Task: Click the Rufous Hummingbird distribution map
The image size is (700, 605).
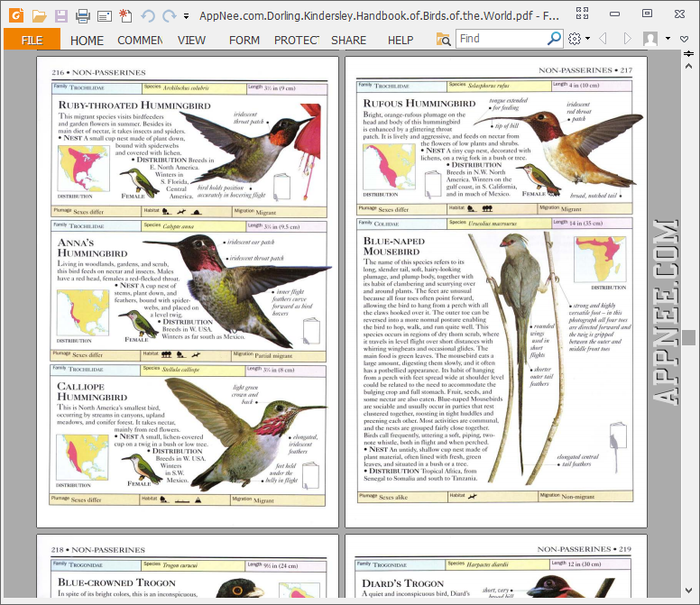Action: (389, 167)
